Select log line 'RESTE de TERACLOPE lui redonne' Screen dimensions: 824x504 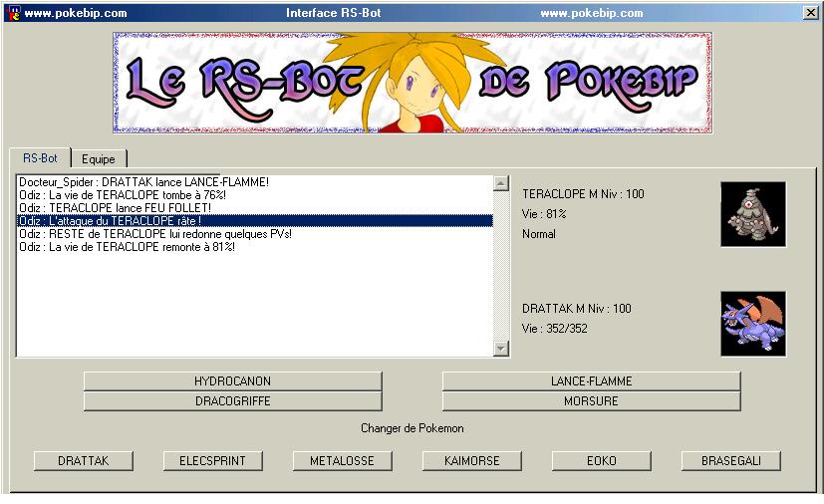(255, 234)
